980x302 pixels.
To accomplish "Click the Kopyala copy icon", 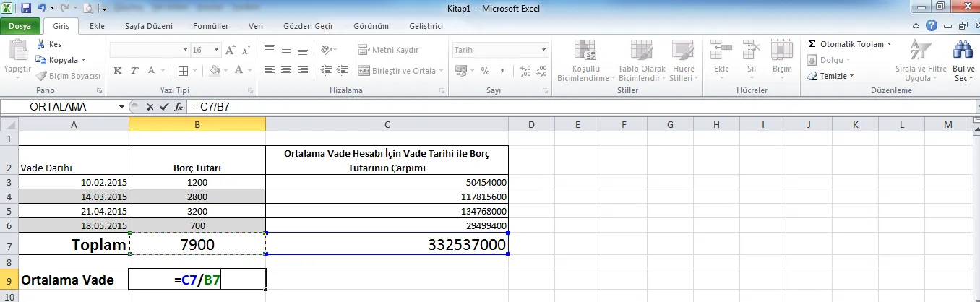I will point(40,60).
